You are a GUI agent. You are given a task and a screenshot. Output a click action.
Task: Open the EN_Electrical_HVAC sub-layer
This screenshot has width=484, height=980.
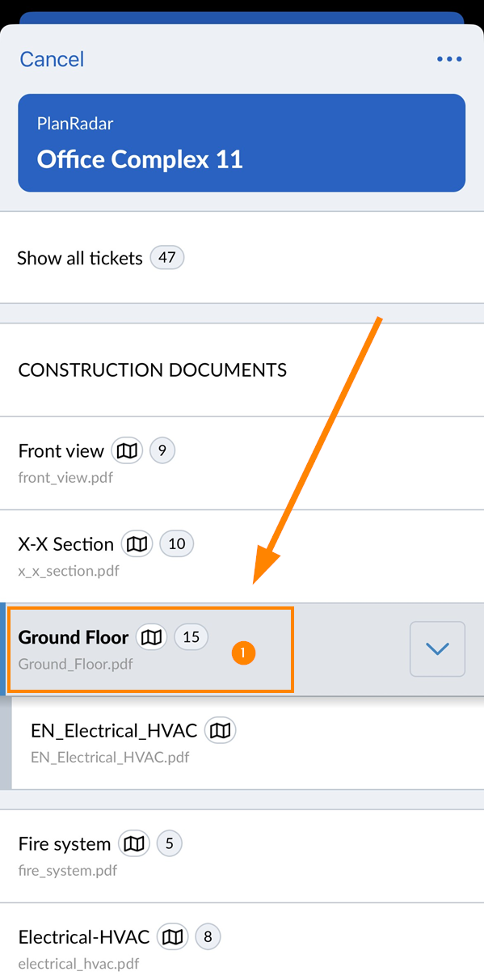(x=247, y=742)
